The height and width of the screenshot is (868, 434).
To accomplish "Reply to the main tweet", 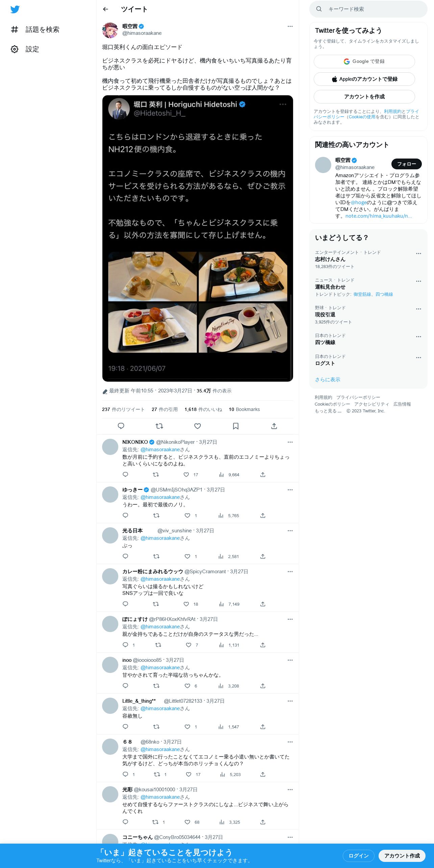I will click(x=121, y=426).
